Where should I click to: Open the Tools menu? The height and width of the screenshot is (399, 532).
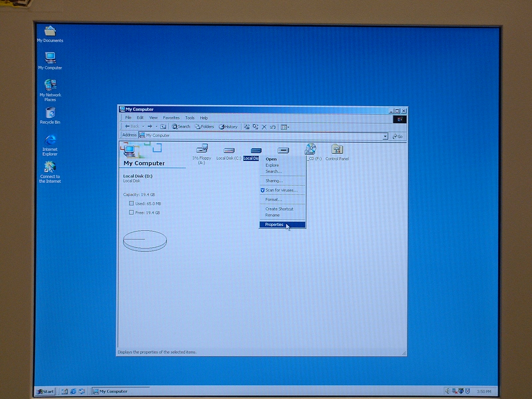point(190,118)
